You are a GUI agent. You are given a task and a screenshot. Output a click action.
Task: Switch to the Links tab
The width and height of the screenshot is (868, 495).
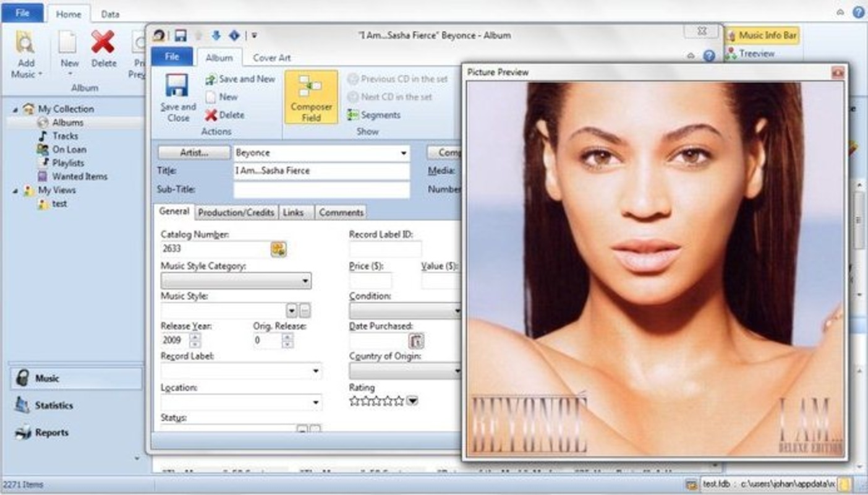tap(293, 212)
